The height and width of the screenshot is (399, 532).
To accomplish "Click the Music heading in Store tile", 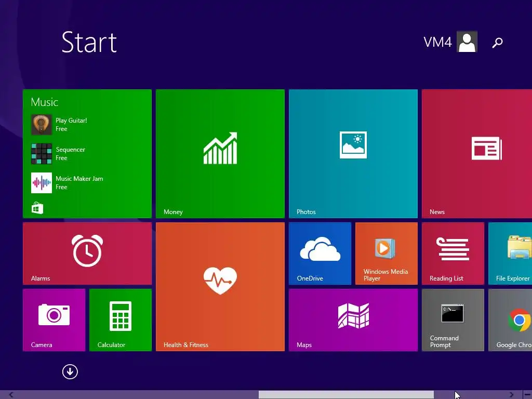I will click(x=45, y=102).
